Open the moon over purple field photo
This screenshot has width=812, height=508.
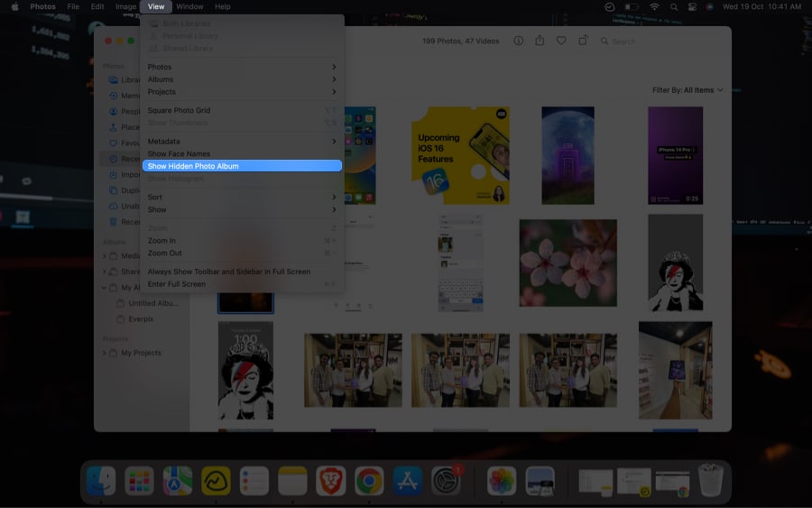click(x=568, y=155)
